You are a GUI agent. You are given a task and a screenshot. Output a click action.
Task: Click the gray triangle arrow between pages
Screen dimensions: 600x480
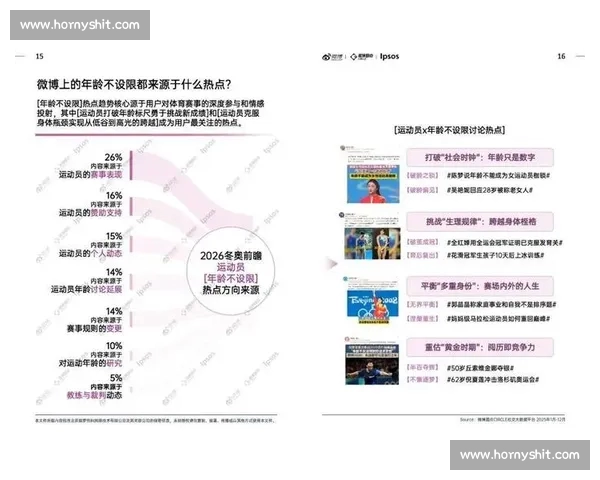(x=332, y=263)
